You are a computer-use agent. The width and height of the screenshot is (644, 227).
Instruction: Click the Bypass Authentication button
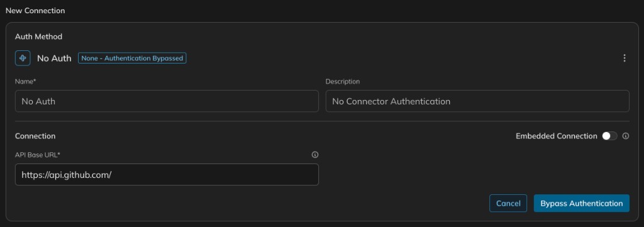click(582, 203)
